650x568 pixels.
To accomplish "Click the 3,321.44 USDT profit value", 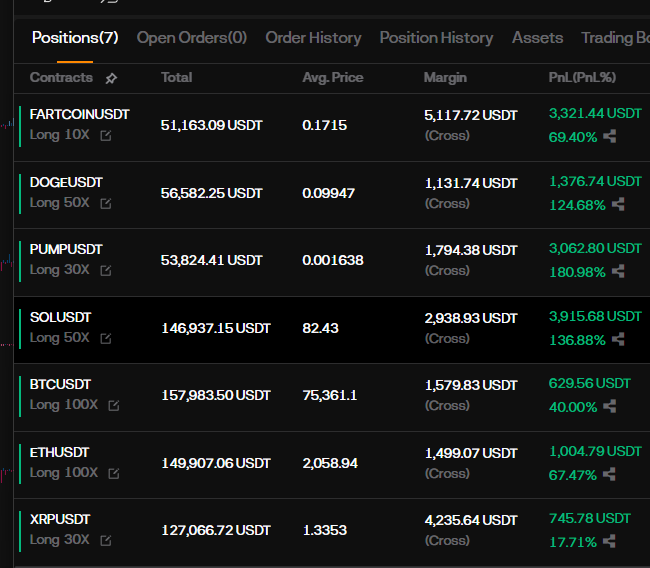I will 595,113.
